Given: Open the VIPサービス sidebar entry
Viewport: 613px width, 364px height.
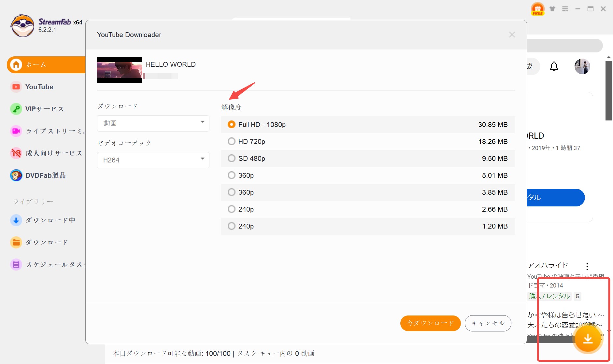Looking at the screenshot, I should pyautogui.click(x=45, y=109).
